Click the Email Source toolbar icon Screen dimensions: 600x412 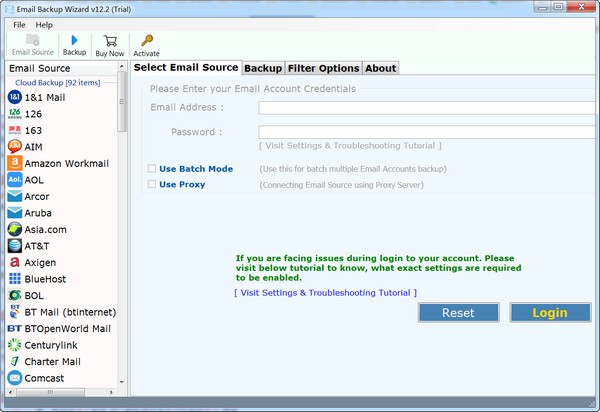point(32,41)
